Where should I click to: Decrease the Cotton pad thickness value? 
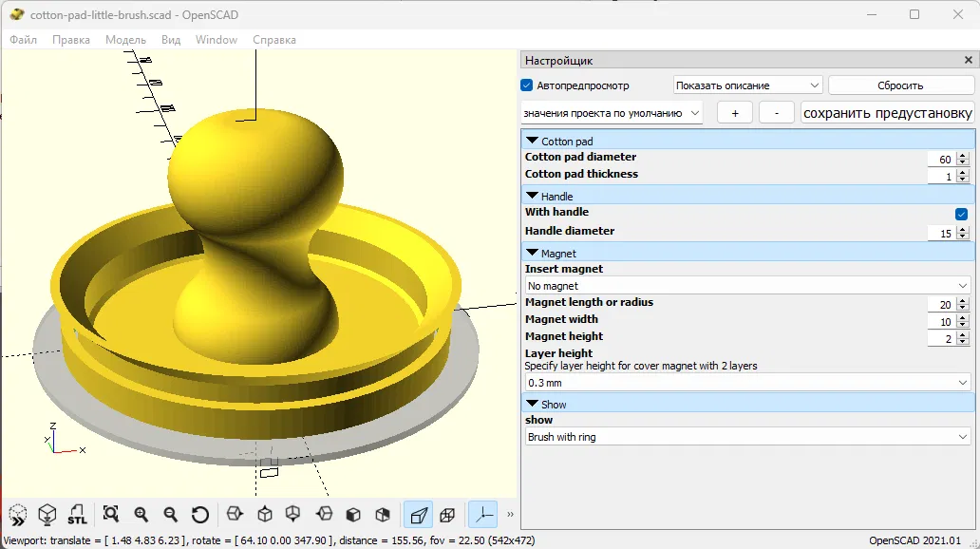point(963,180)
